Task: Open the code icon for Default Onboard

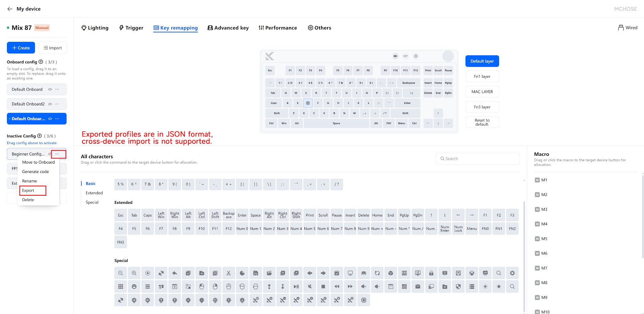Action: coord(50,89)
